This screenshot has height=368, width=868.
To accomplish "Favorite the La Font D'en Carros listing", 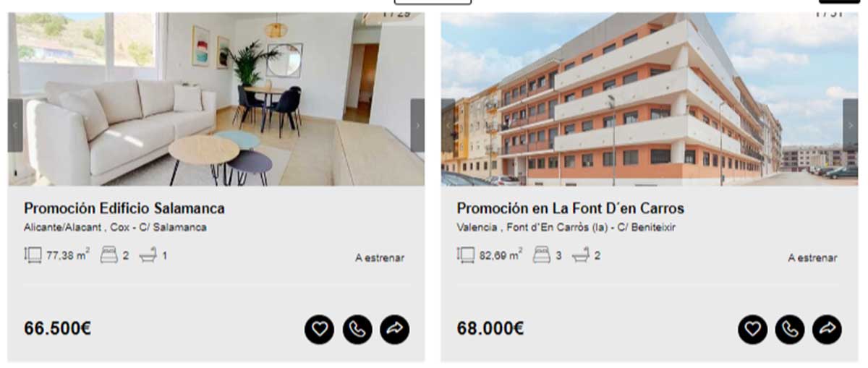I will [x=752, y=330].
